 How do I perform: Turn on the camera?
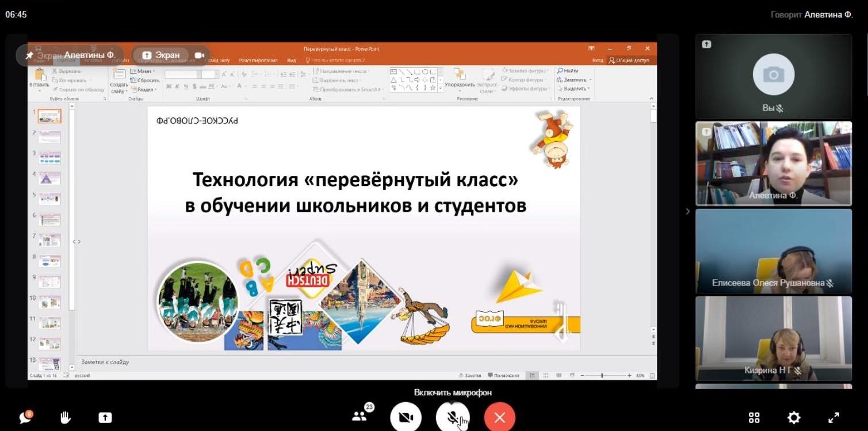coord(406,418)
